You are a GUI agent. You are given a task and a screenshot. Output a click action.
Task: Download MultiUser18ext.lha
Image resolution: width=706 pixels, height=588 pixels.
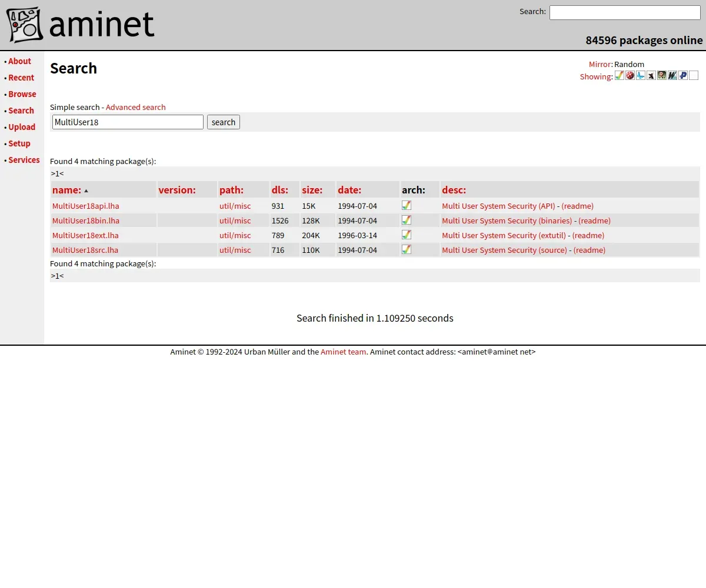pyautogui.click(x=85, y=235)
